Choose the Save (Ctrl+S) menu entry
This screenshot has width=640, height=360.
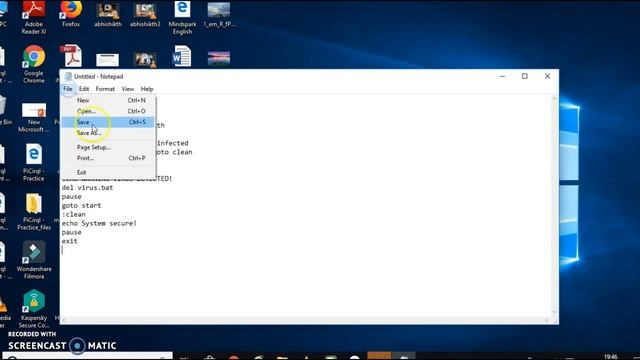[108, 122]
